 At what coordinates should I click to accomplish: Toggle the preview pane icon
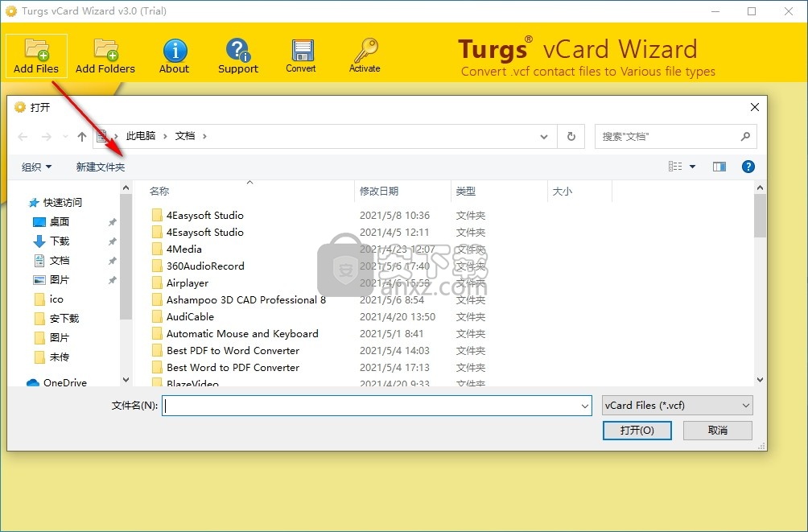point(719,167)
